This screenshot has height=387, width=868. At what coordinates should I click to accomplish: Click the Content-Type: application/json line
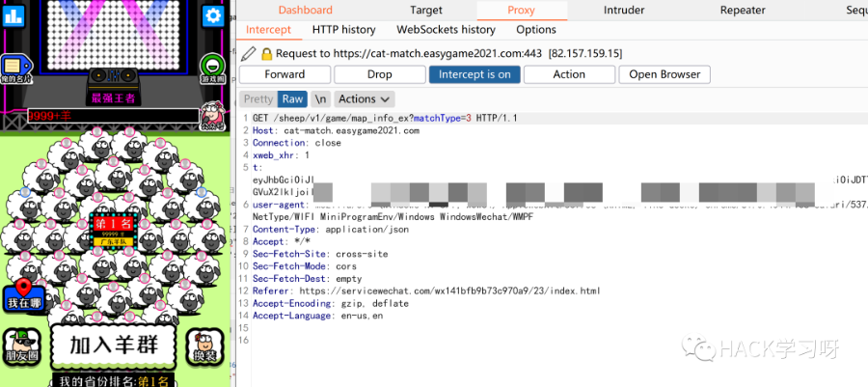(331, 230)
